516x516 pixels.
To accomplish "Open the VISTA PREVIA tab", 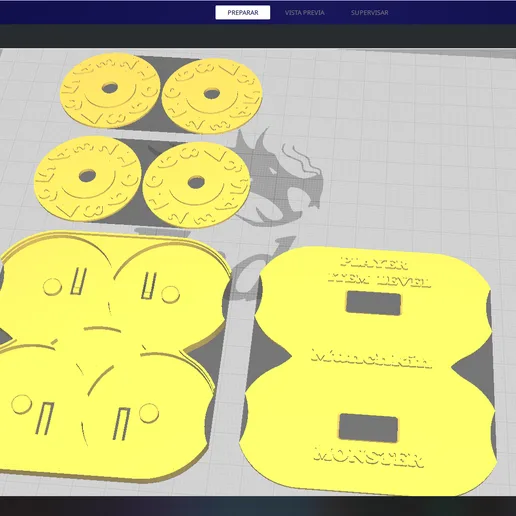I will coord(304,13).
